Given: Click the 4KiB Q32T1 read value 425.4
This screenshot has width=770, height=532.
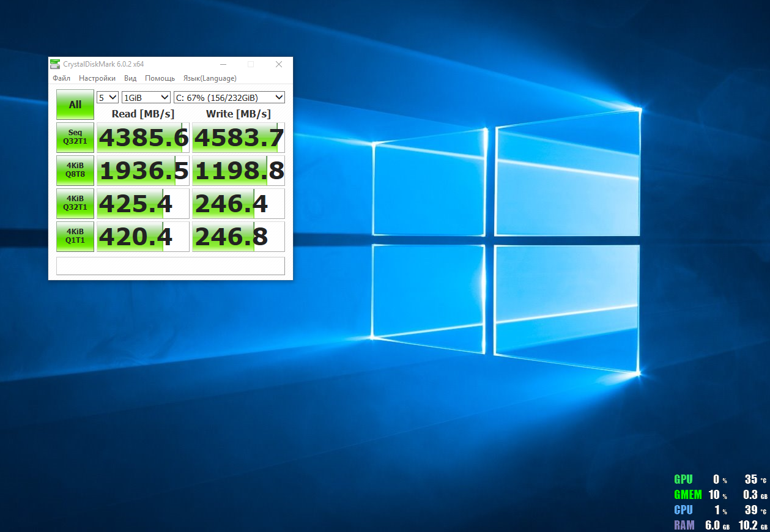Looking at the screenshot, I should coord(143,204).
